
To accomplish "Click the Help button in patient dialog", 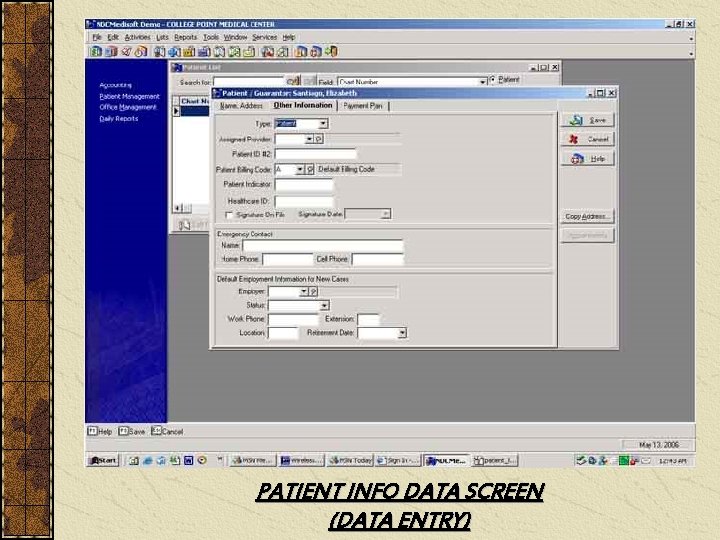I will [x=588, y=158].
